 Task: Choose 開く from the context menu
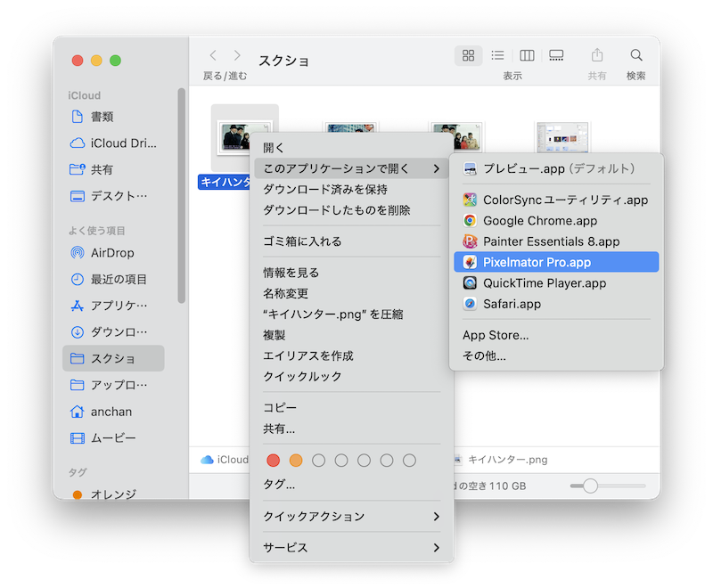tap(351, 148)
